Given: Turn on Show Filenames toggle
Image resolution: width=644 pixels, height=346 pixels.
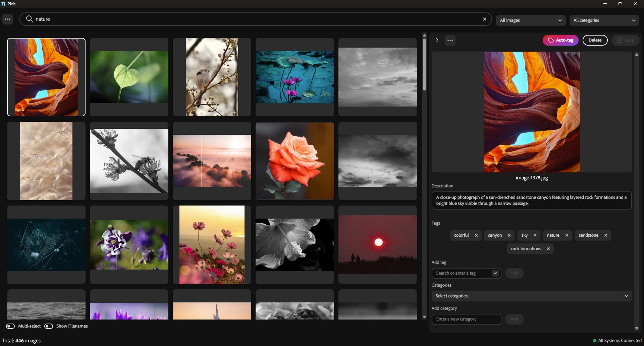Looking at the screenshot, I should pos(49,326).
